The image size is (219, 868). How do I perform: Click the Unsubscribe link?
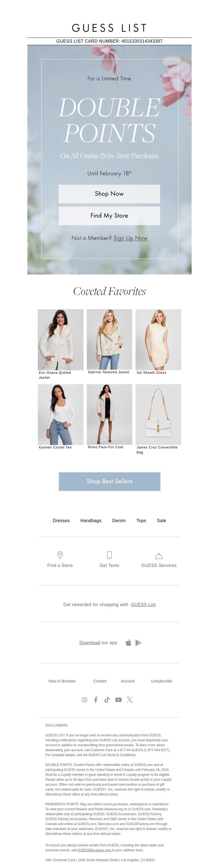tap(162, 681)
